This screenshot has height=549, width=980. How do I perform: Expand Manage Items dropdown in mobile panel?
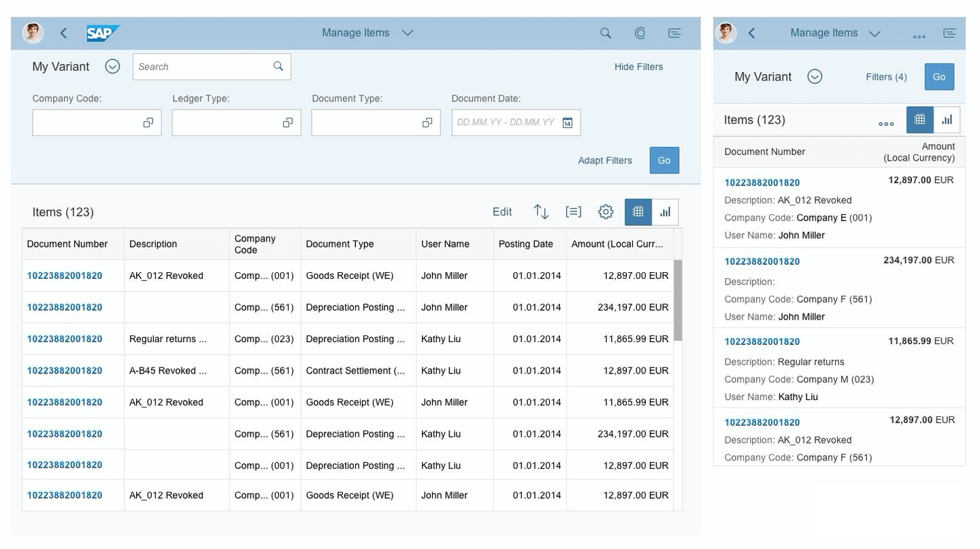875,33
